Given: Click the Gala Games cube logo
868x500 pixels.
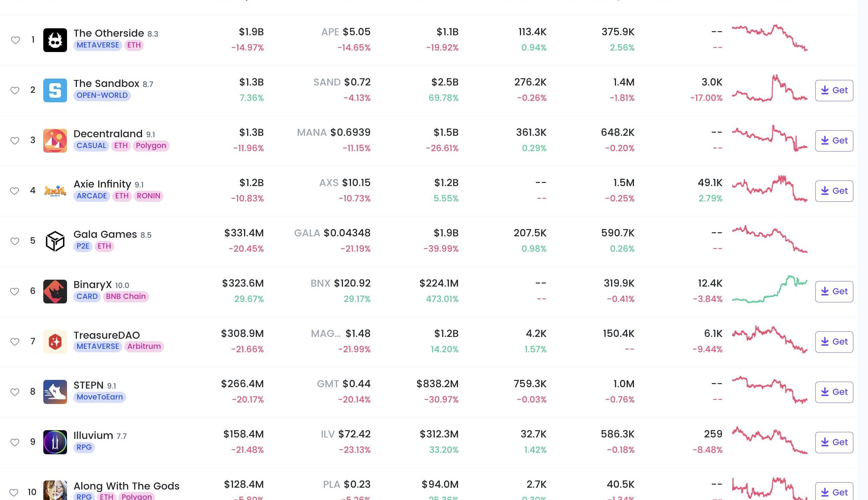Looking at the screenshot, I should coord(55,241).
